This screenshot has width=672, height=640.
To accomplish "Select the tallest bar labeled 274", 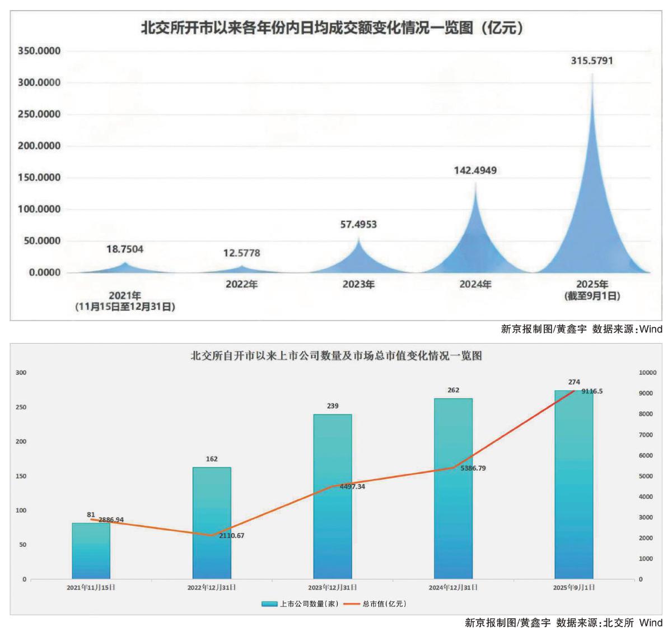I will [x=574, y=485].
